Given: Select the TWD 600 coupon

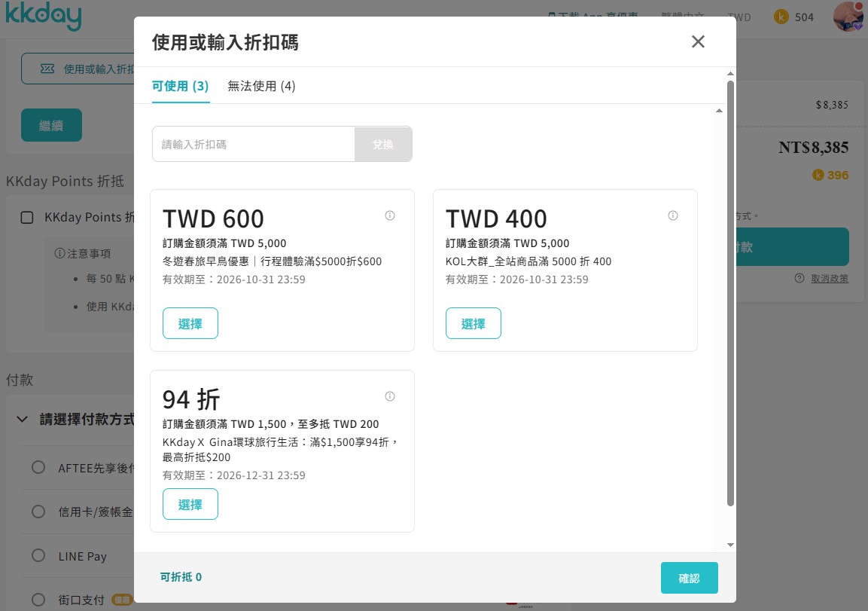Looking at the screenshot, I should 190,323.
